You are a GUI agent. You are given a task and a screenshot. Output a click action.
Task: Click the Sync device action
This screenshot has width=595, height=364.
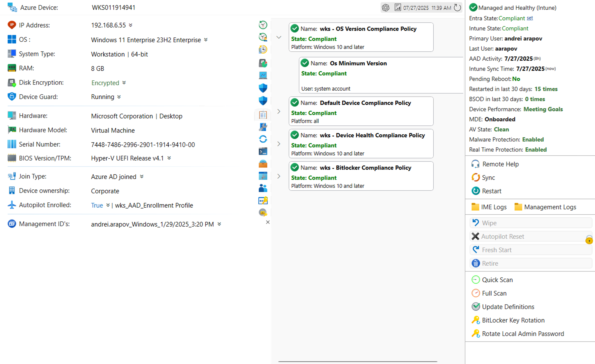(483, 178)
